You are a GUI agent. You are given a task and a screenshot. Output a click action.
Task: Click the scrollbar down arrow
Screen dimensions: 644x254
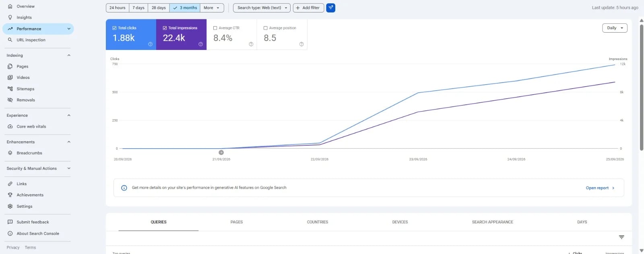pyautogui.click(x=642, y=250)
